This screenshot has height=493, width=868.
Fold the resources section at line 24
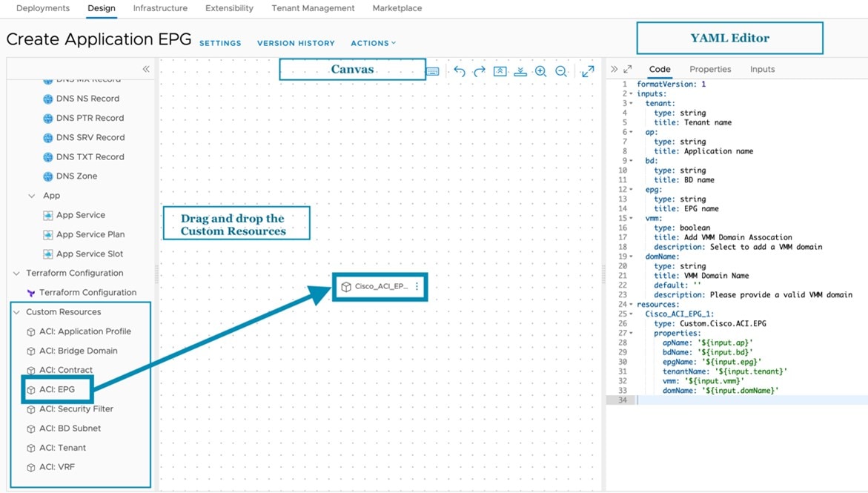631,304
